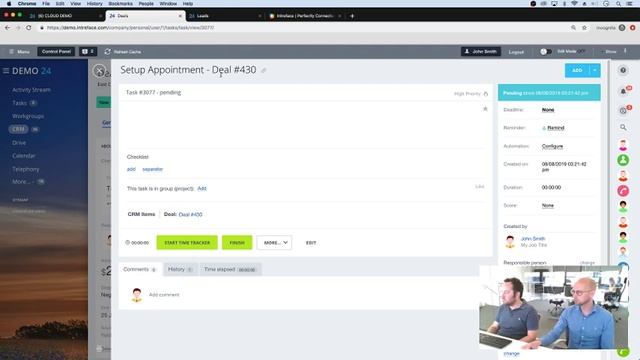Image resolution: width=640 pixels, height=360 pixels.
Task: Click the vertical dots icon in admin bar
Action: 625,51
